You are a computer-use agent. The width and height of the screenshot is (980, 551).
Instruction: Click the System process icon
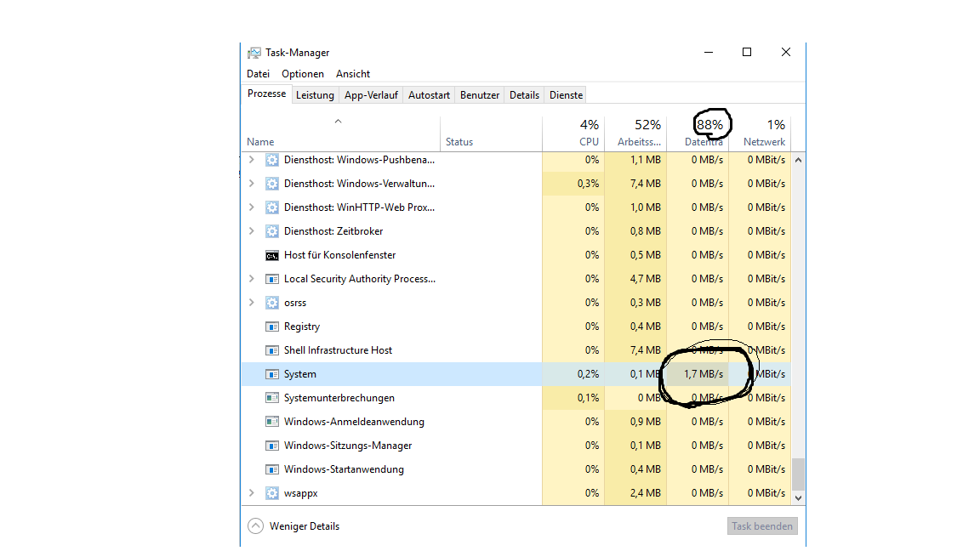272,374
